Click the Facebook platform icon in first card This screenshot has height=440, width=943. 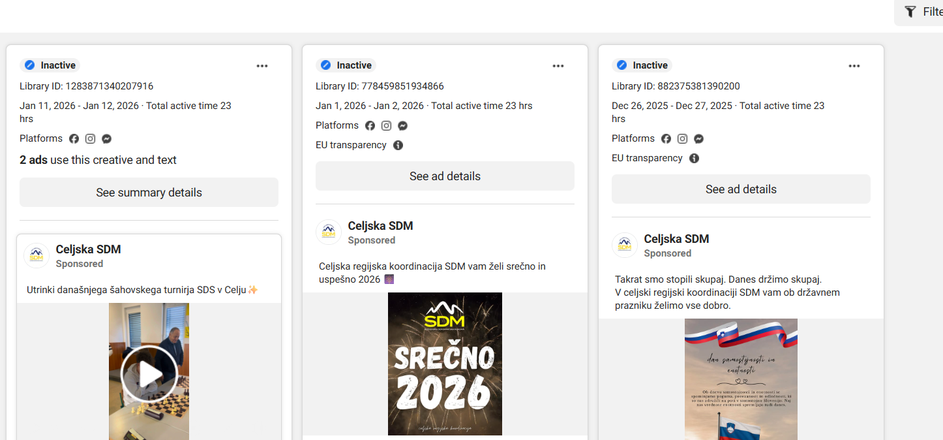(x=73, y=139)
